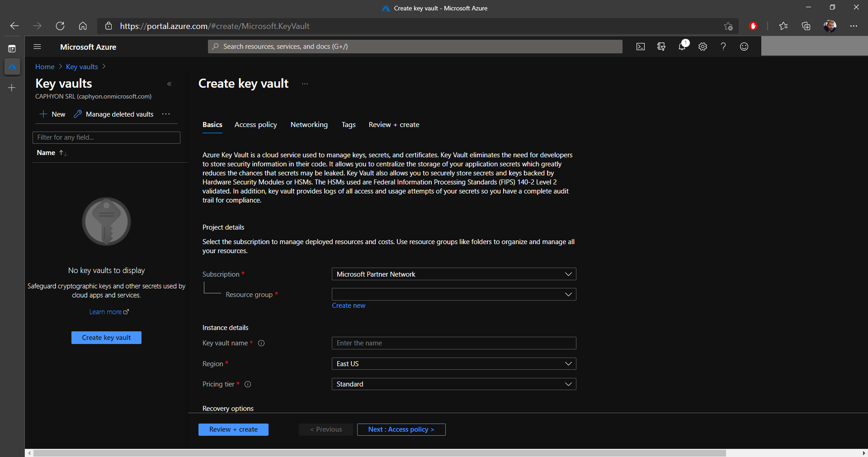
Task: Open the vertical tabs panel icon
Action: coord(12,48)
